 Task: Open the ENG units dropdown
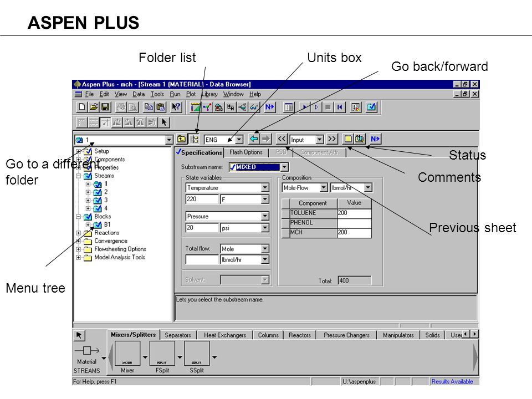pyautogui.click(x=239, y=140)
